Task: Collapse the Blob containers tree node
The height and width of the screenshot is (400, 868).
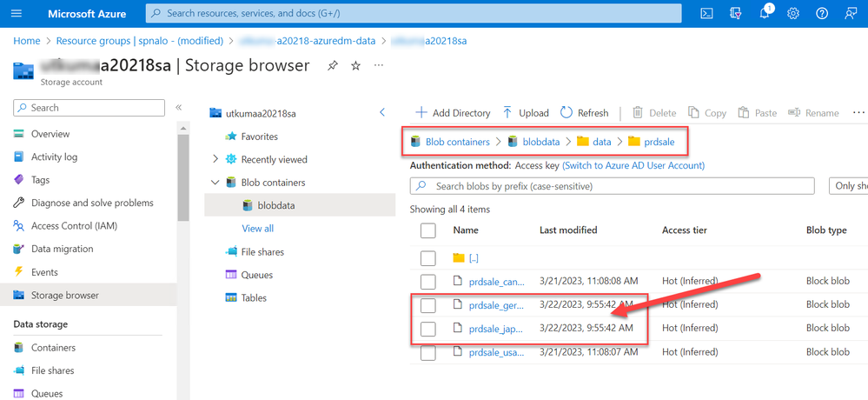Action: 215,183
